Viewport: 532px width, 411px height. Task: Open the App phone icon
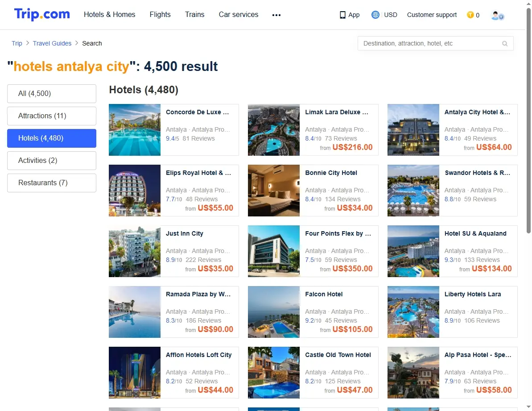(x=342, y=15)
